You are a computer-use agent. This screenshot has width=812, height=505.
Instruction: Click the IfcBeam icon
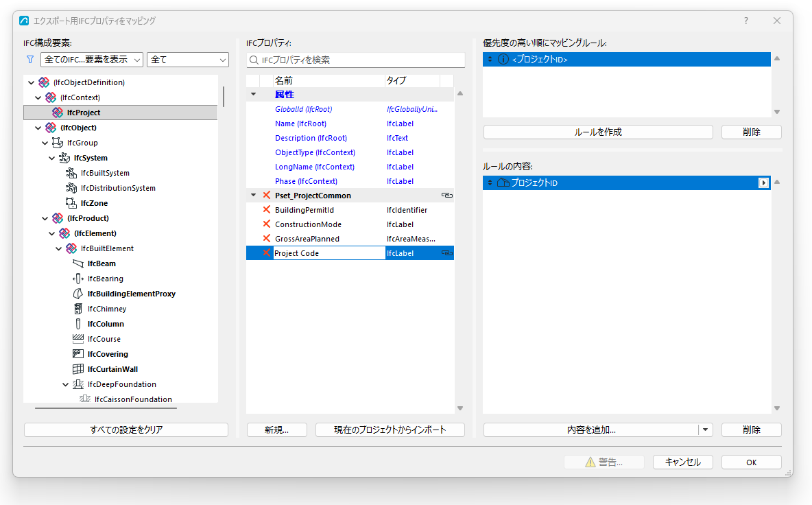click(x=78, y=263)
